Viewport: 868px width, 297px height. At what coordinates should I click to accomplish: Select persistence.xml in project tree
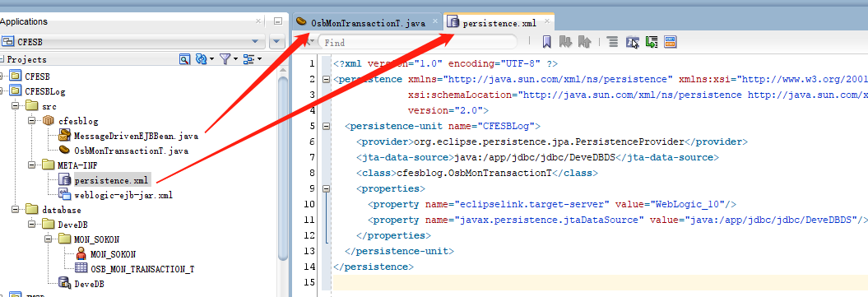coord(112,179)
